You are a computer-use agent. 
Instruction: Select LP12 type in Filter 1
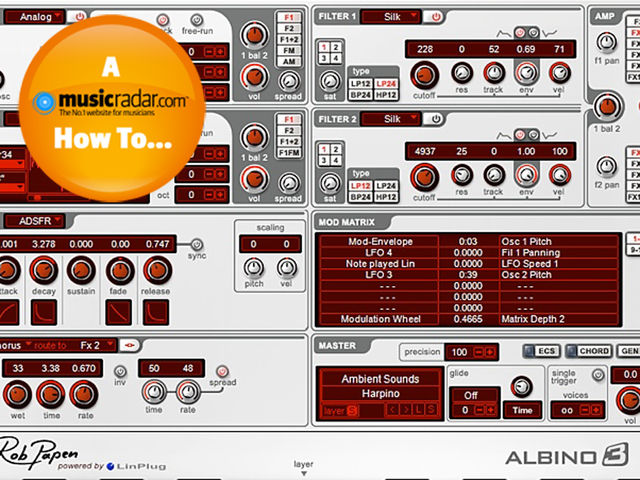[361, 84]
